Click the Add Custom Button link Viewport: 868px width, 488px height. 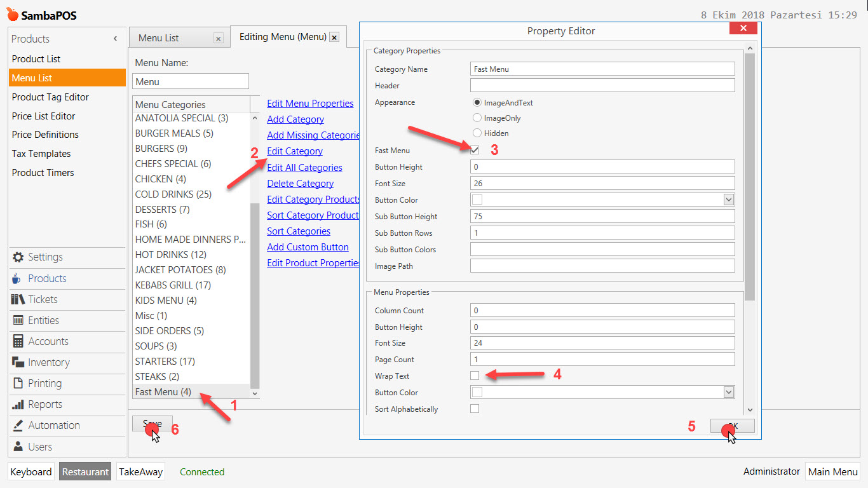coord(308,247)
